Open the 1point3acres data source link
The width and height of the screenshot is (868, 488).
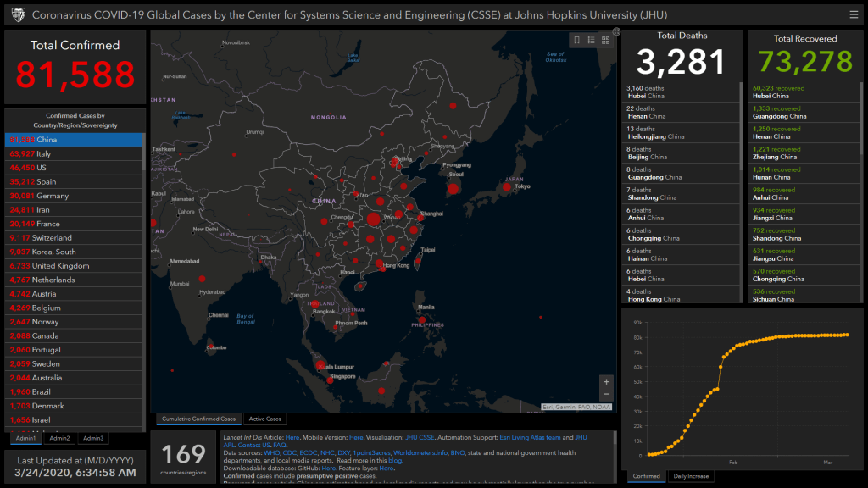(371, 452)
